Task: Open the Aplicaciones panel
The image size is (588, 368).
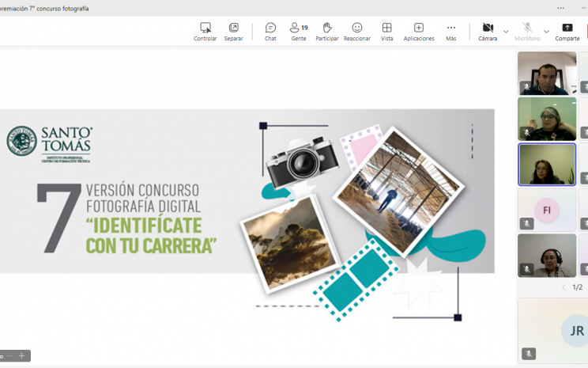Action: click(419, 32)
